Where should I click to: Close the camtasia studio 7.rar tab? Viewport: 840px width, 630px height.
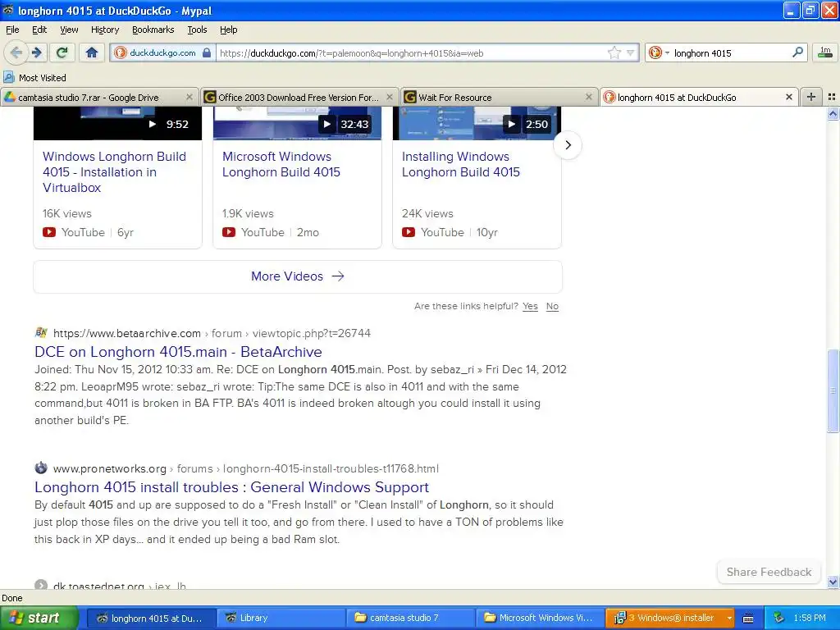189,97
